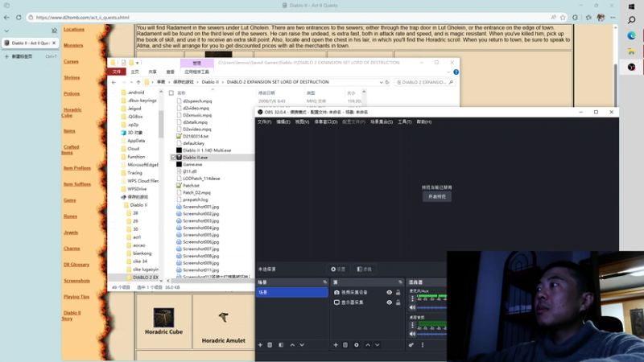Expand the File Explorer ribbon chevron
The width and height of the screenshot is (644, 362).
click(x=448, y=72)
